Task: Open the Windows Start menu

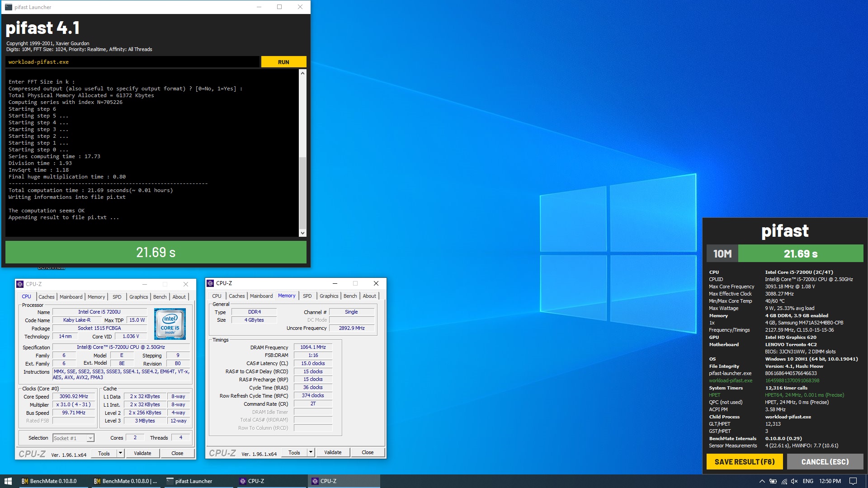Action: (x=8, y=481)
